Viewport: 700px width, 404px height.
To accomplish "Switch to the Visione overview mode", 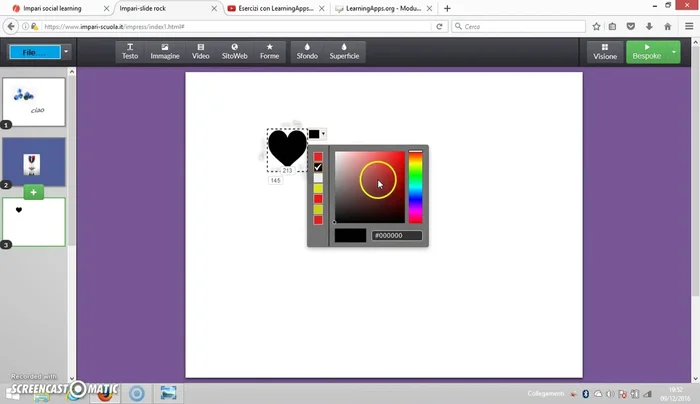I will [605, 52].
